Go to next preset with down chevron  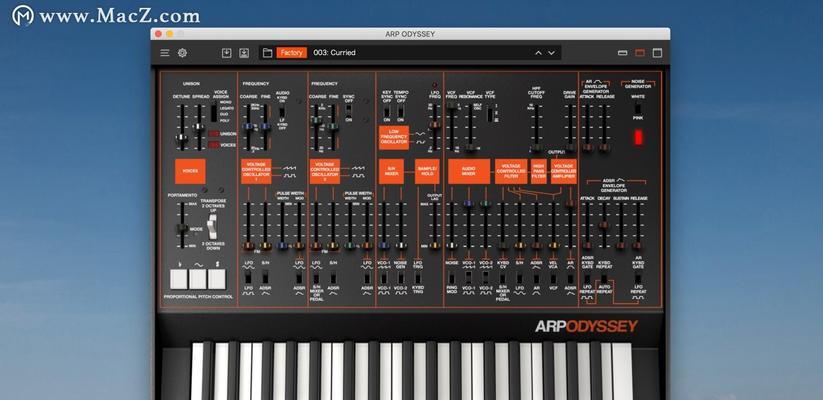(552, 53)
